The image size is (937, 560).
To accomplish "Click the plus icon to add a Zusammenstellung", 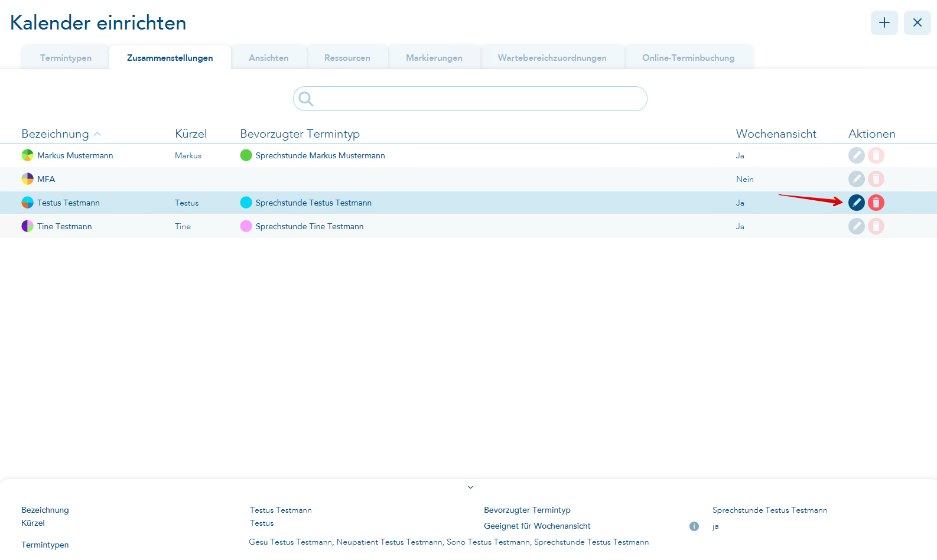I will click(884, 23).
